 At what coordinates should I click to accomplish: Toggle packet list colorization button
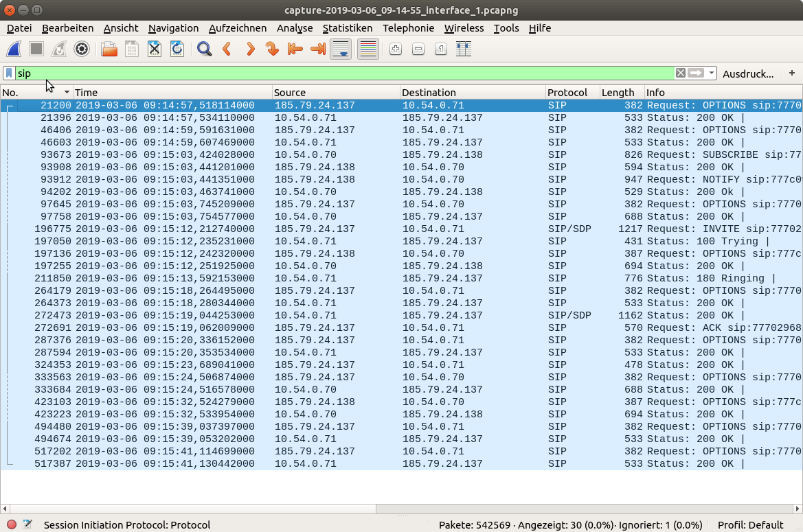coord(368,49)
